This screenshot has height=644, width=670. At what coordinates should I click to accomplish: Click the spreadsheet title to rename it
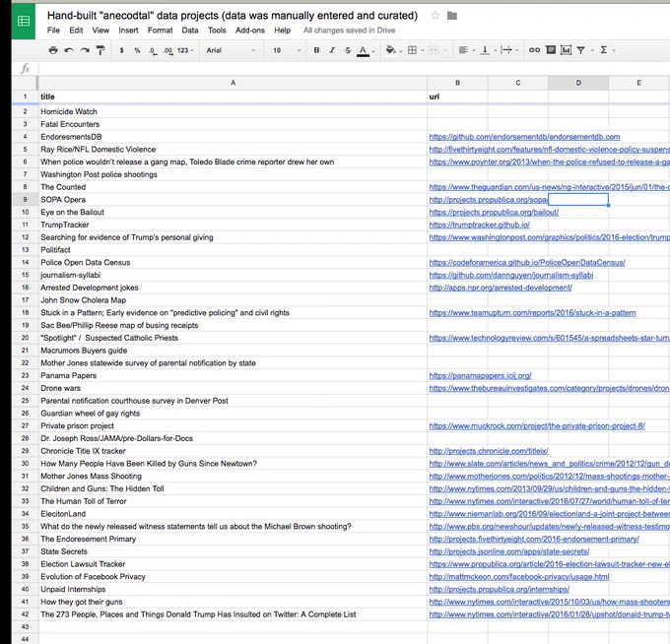(x=233, y=16)
